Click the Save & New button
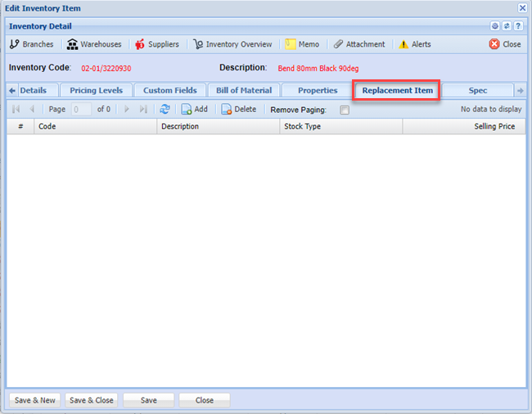 click(35, 400)
